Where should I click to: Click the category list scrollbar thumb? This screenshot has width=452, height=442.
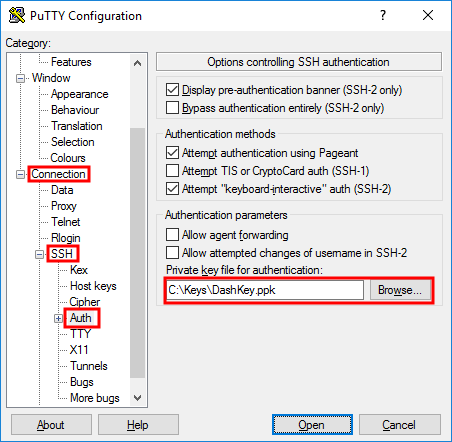point(137,253)
